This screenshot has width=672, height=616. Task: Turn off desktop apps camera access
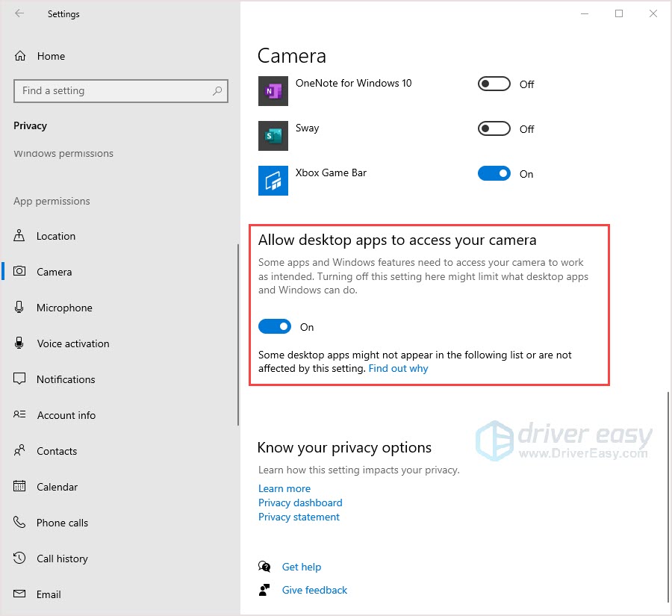click(x=274, y=327)
